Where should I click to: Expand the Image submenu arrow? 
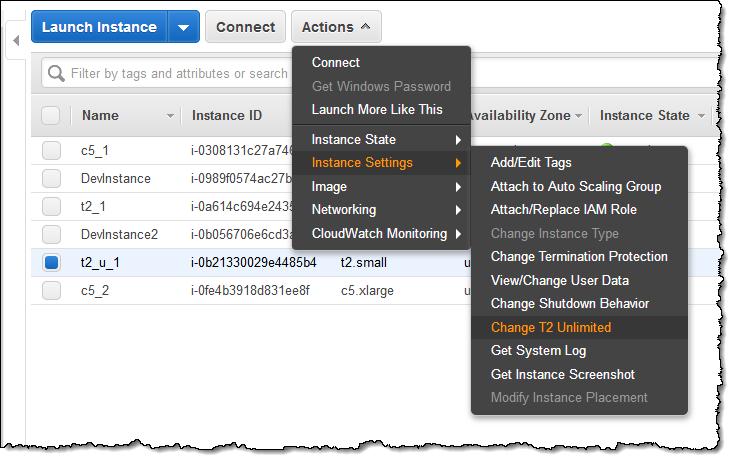[458, 186]
